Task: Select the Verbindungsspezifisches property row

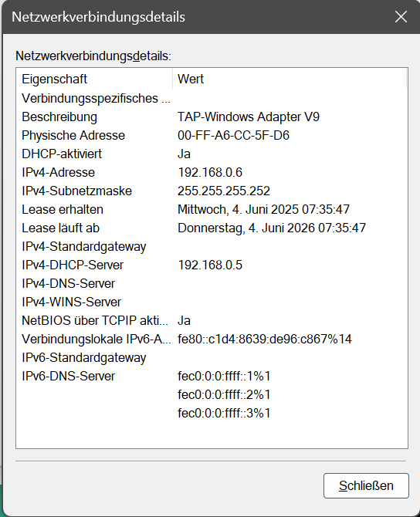Action: click(212, 99)
